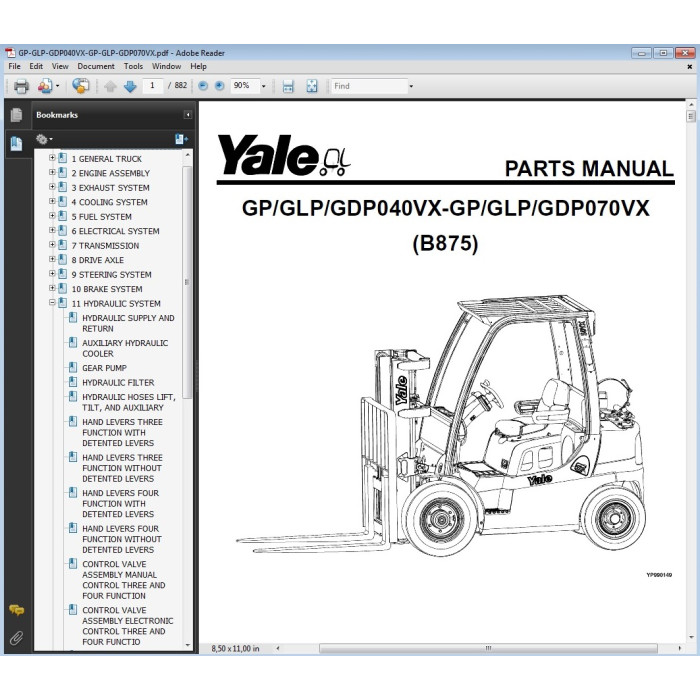Click the 8,50 x 11,00 in page size

click(x=235, y=648)
